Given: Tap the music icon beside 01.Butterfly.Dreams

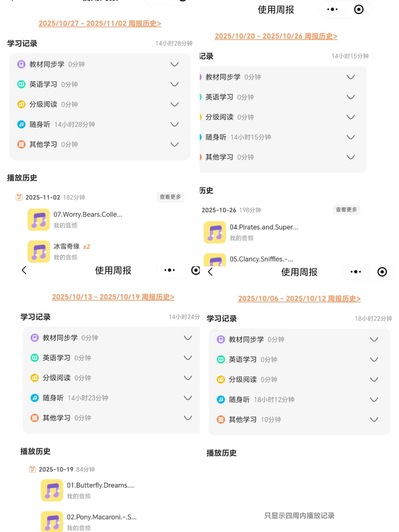Looking at the screenshot, I should (x=52, y=490).
